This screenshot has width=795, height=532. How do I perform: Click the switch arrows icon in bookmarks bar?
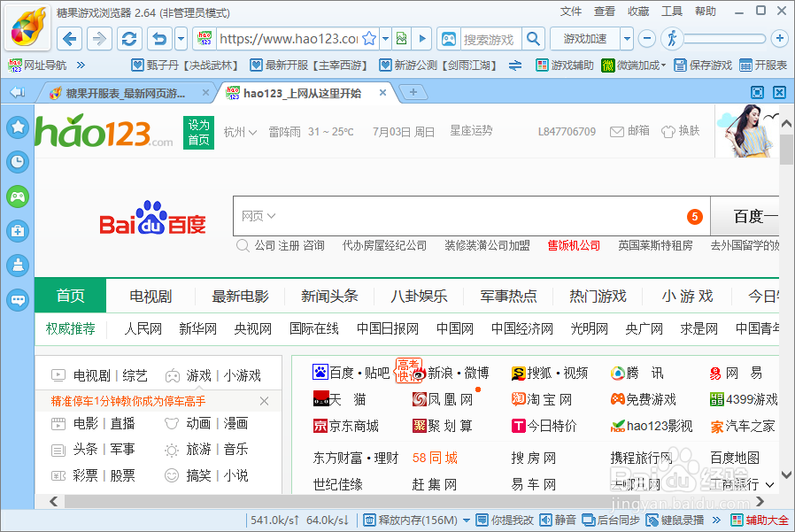[x=515, y=66]
